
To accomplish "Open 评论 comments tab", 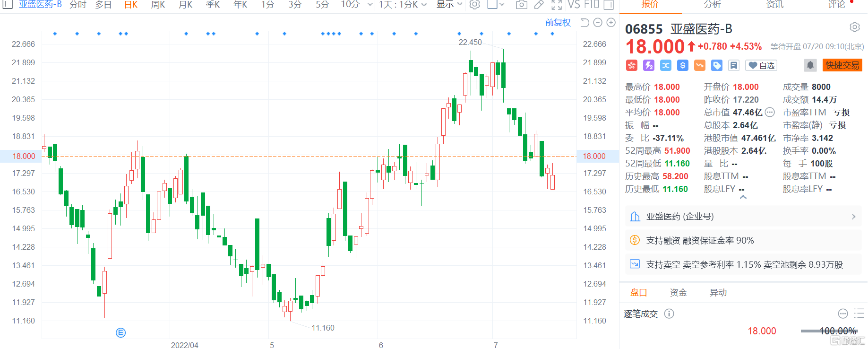I will [837, 5].
